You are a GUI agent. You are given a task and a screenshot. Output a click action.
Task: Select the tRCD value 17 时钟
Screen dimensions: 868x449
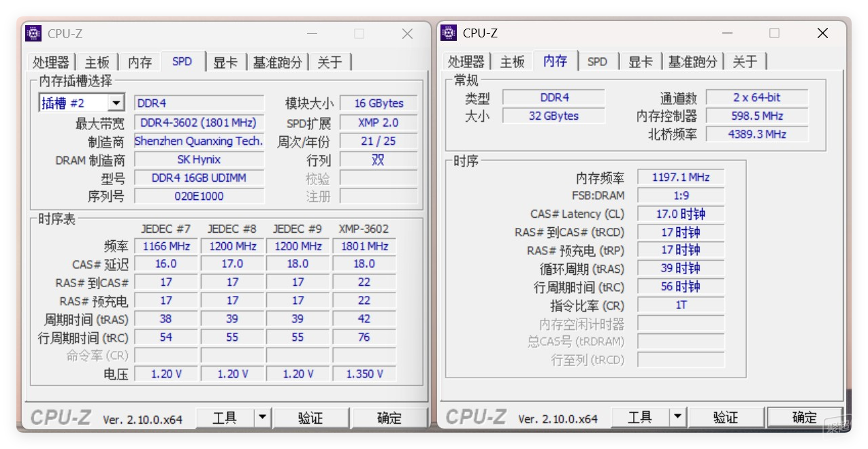point(681,233)
